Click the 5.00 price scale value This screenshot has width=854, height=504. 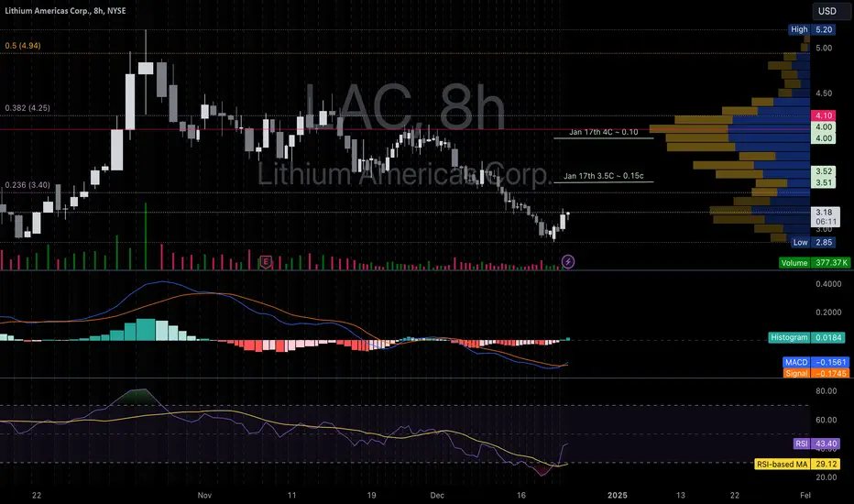tap(824, 48)
